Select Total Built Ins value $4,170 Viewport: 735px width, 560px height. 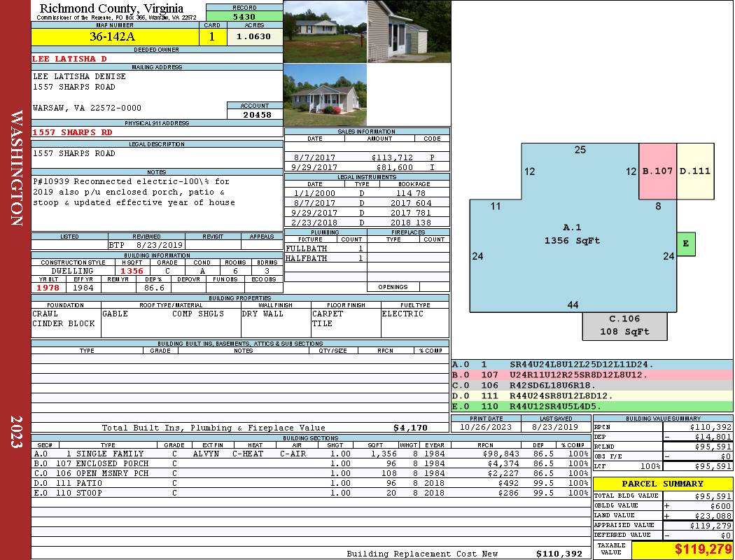click(410, 428)
